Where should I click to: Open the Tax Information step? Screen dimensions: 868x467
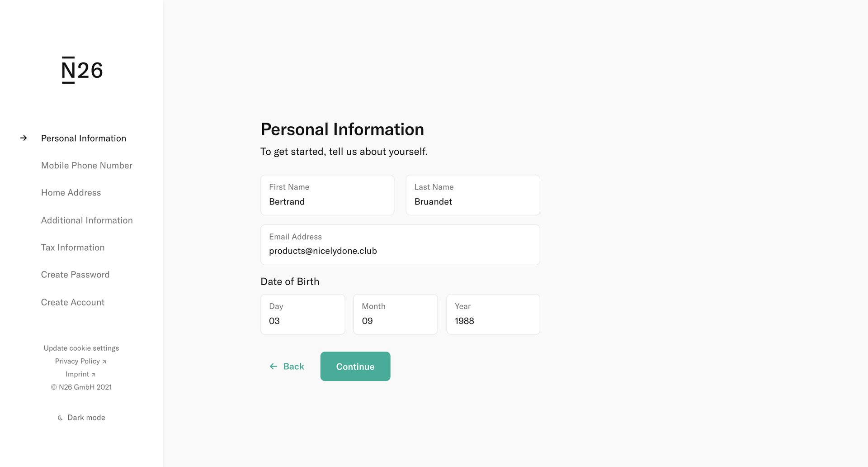click(73, 247)
